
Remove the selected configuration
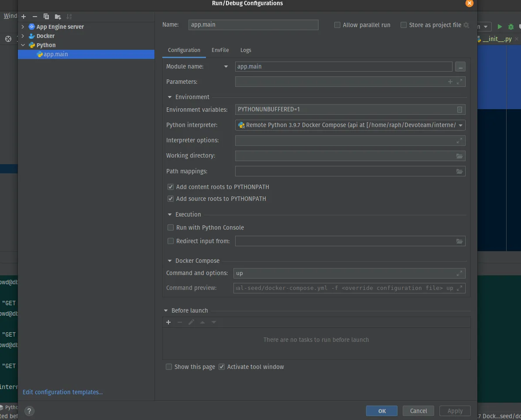pyautogui.click(x=35, y=17)
